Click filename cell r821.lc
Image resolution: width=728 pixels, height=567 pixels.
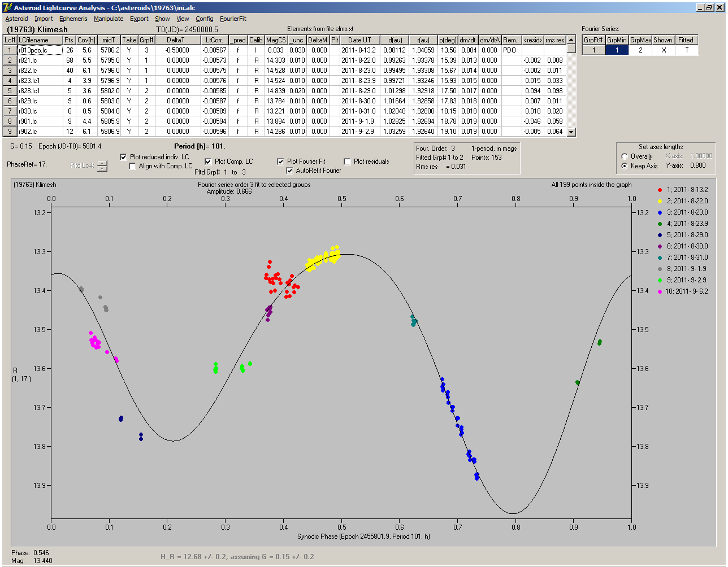[x=40, y=60]
